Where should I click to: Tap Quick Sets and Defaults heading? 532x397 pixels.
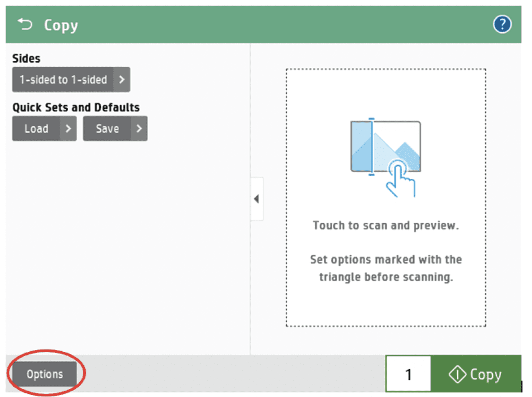pos(75,107)
